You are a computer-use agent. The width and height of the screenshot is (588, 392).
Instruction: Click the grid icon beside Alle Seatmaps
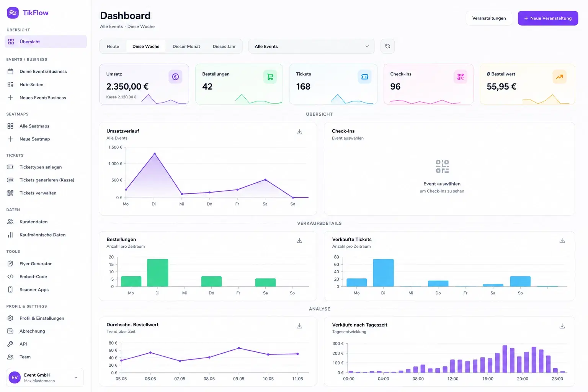(x=10, y=126)
